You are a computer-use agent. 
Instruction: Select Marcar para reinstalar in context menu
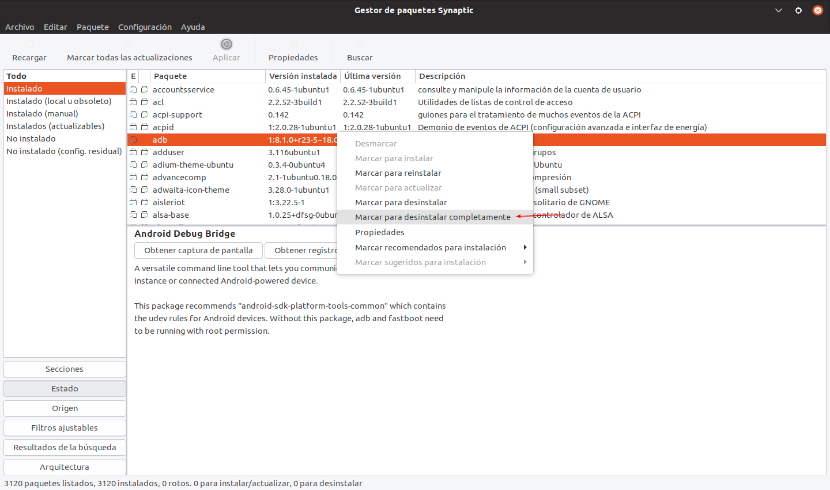click(x=397, y=173)
